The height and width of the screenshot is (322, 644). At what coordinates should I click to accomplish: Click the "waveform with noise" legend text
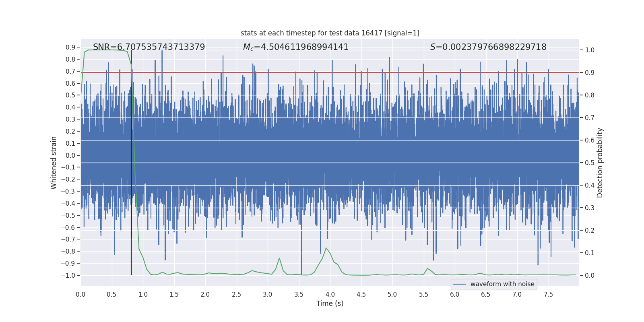tap(502, 284)
